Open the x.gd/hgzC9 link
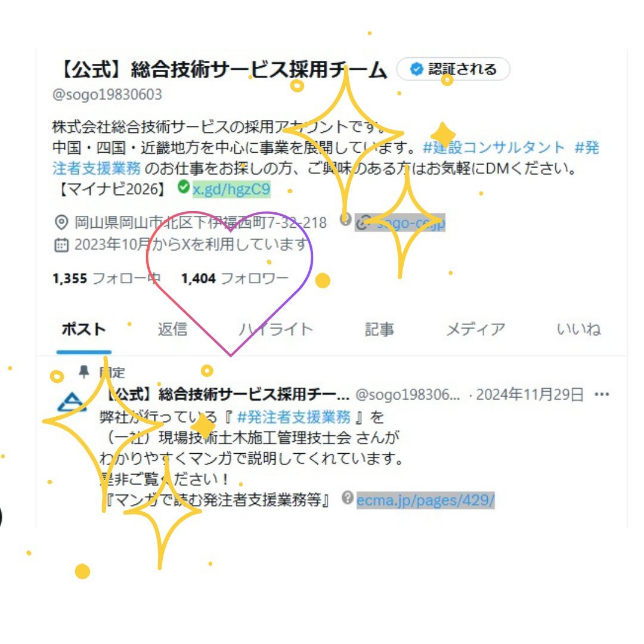644x644 pixels. (x=231, y=189)
